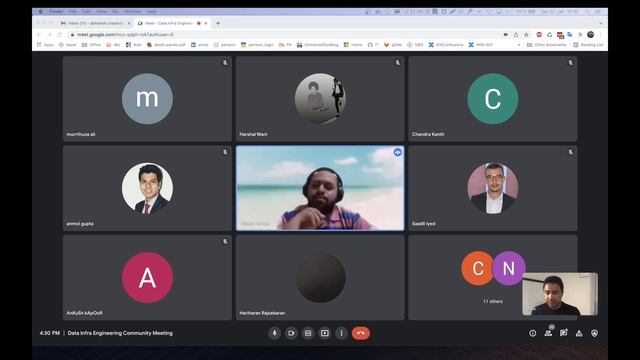Open the Reading List button
The image size is (640, 360).
point(588,45)
